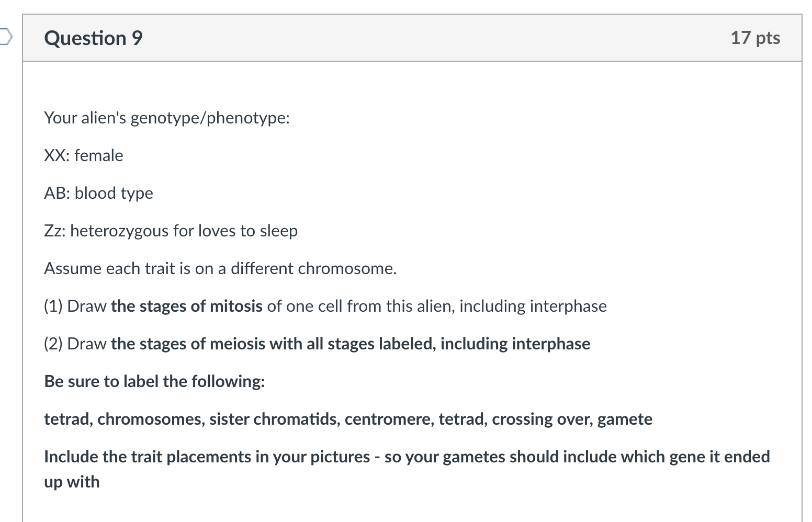The height and width of the screenshot is (522, 812).
Task: Select the line 'XX: female'
Action: click(x=83, y=155)
